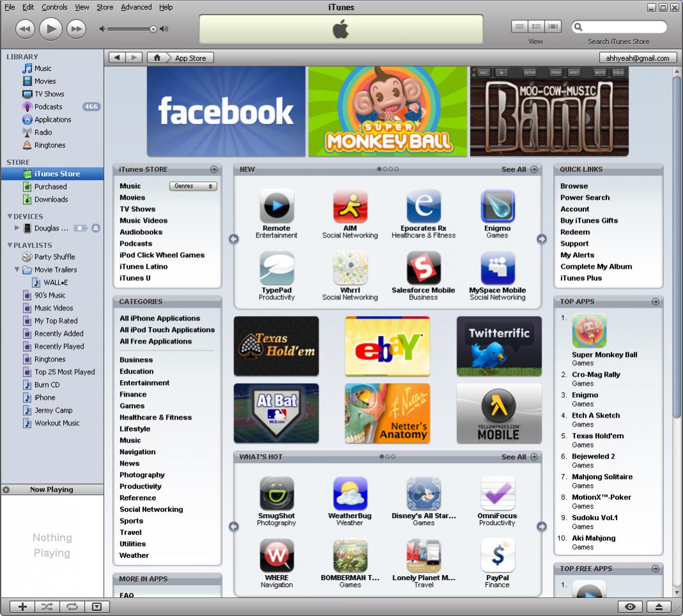Image resolution: width=683 pixels, height=616 pixels.
Task: Click the WeatherBug app icon
Action: (x=350, y=494)
